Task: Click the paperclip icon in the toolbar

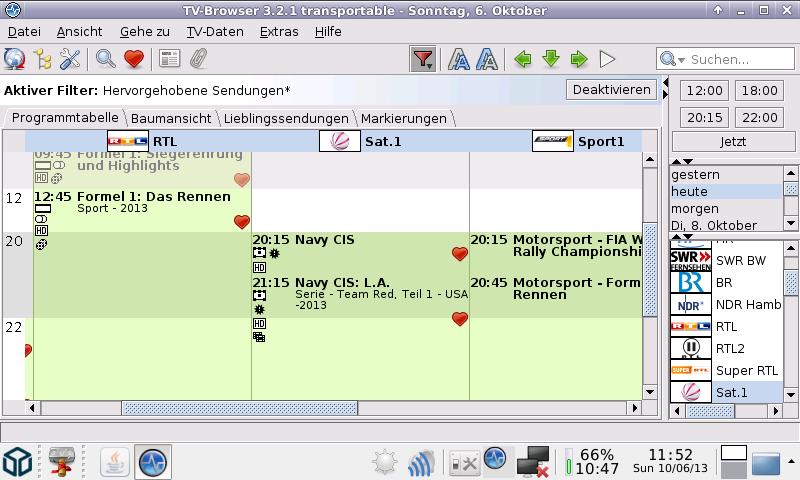Action: (x=198, y=59)
